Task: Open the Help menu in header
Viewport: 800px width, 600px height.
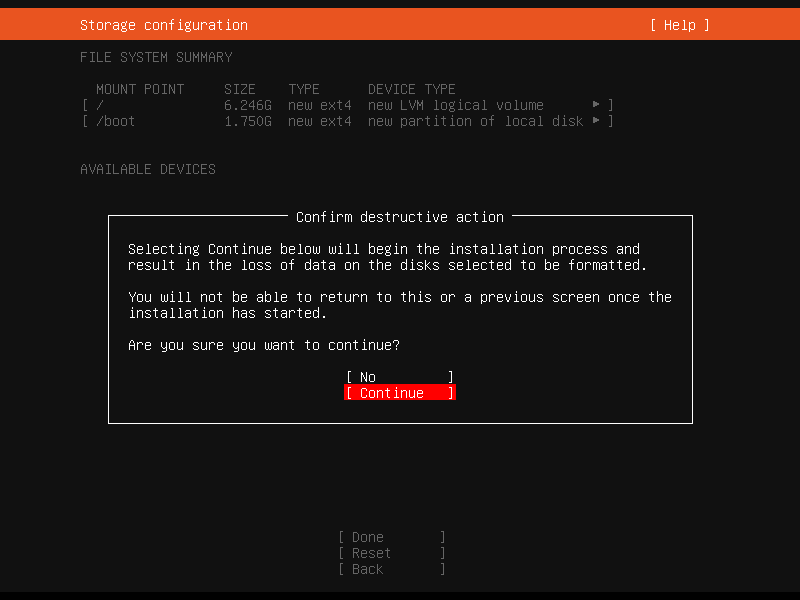Action: (679, 25)
